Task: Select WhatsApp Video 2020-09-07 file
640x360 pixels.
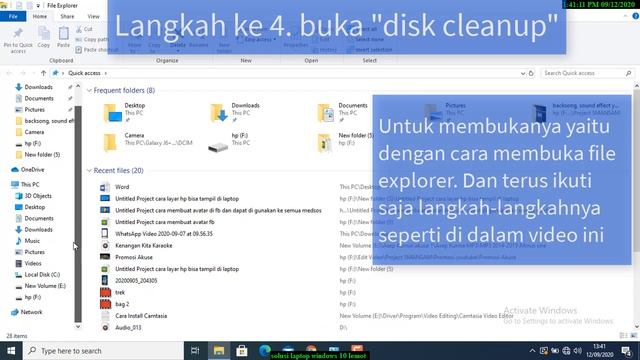Action: [x=164, y=234]
